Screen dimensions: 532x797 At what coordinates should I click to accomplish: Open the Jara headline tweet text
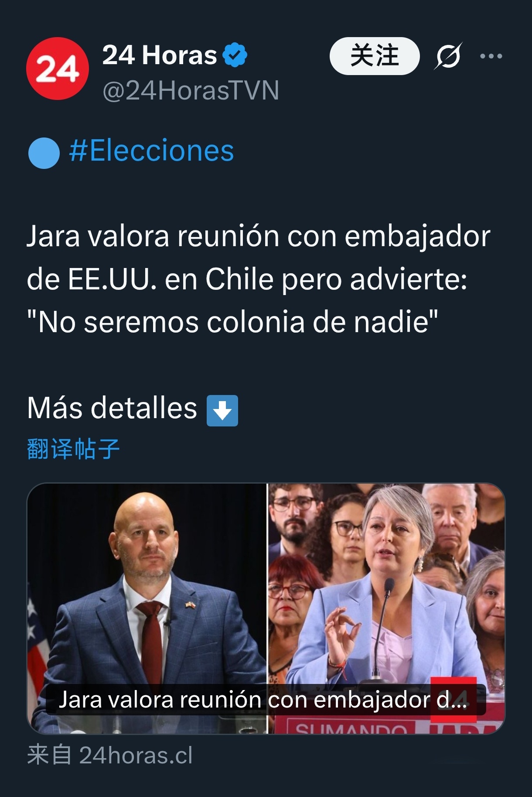[259, 278]
